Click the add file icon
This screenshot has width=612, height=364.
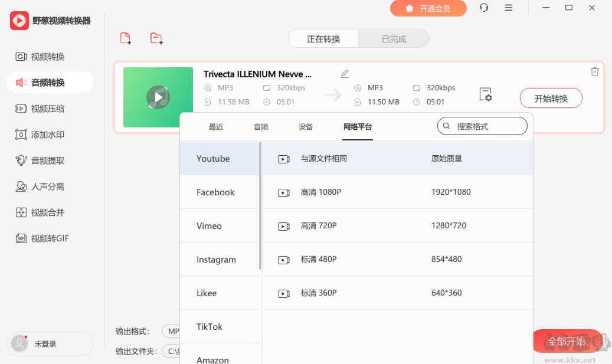pos(125,38)
